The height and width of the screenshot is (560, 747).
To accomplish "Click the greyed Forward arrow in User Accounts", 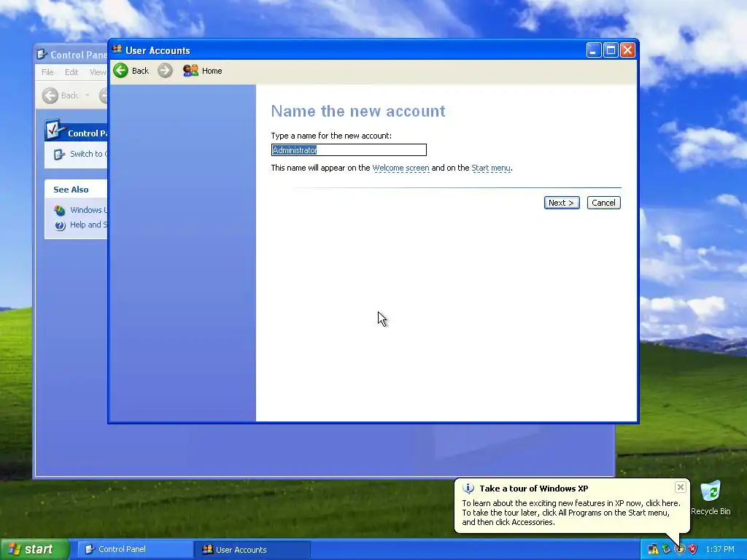I will click(165, 71).
